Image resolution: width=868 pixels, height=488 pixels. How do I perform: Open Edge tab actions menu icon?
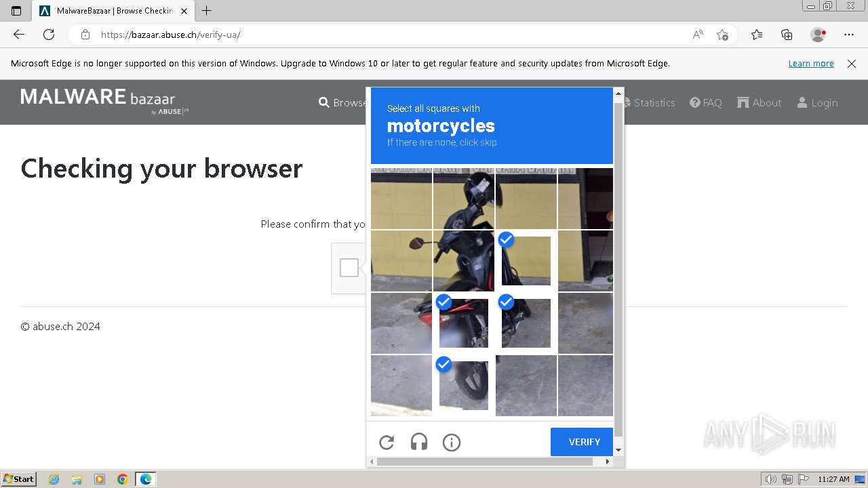(x=16, y=11)
